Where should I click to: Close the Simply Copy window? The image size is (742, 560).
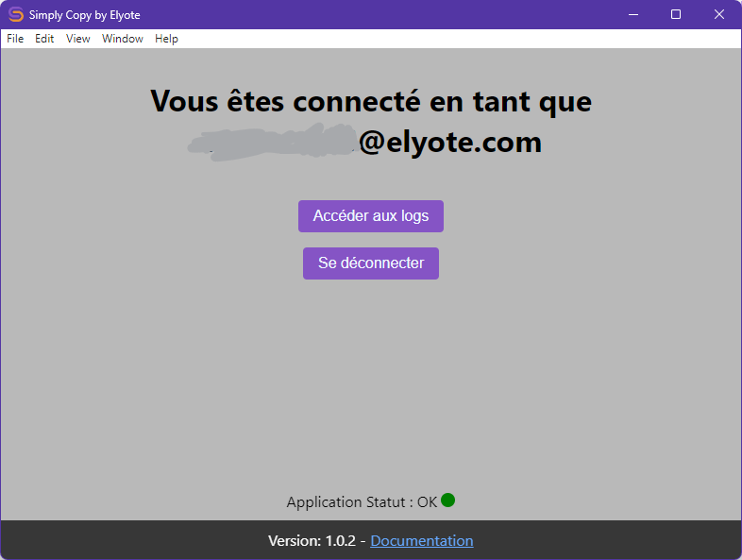click(719, 15)
